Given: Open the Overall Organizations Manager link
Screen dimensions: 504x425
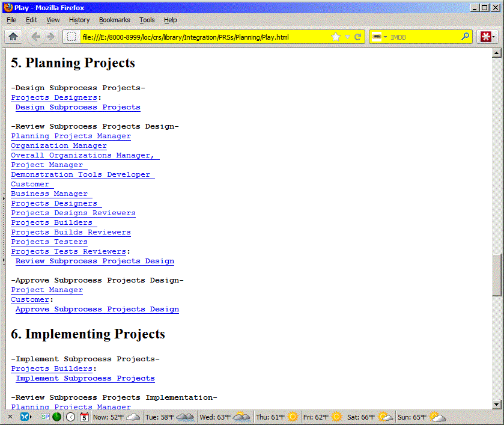Looking at the screenshot, I should click(85, 156).
